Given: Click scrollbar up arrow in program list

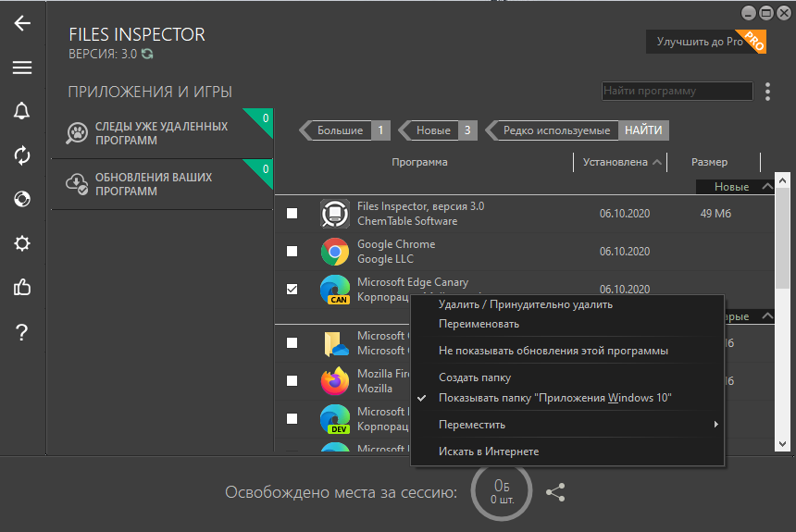Looking at the screenshot, I should (782, 180).
